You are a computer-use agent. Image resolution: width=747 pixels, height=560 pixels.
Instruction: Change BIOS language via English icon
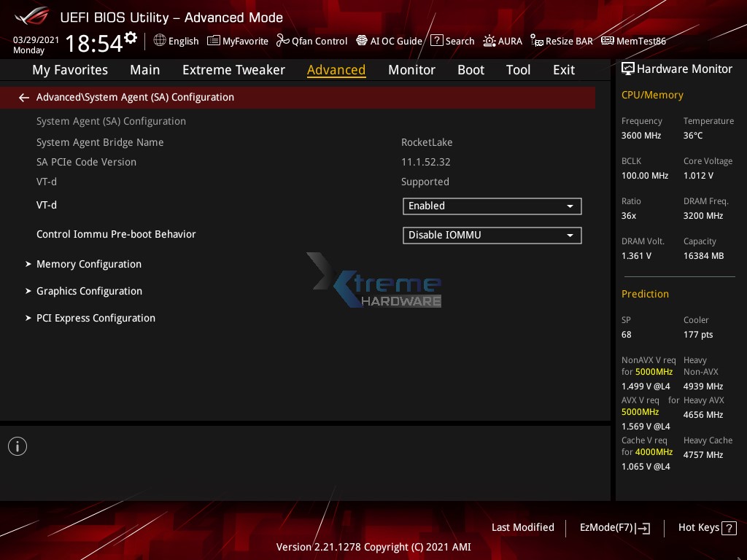click(x=176, y=41)
